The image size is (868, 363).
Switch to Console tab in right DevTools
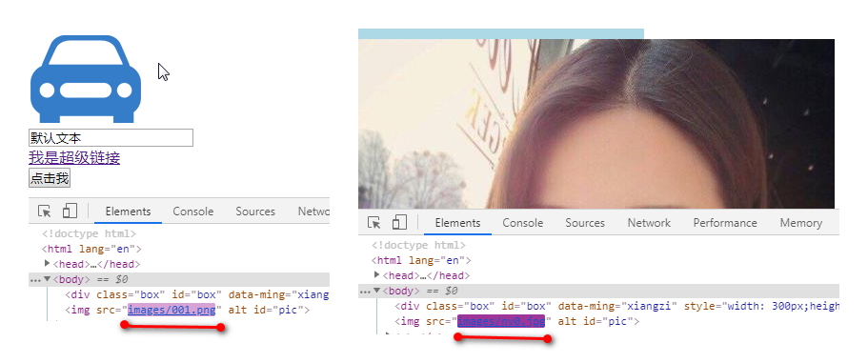tap(522, 223)
